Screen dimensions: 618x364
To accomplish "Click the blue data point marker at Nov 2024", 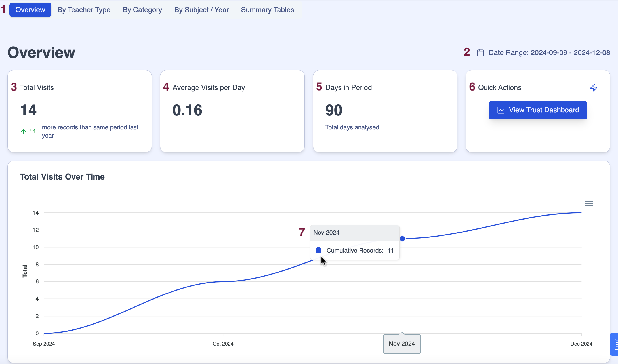I will (402, 239).
